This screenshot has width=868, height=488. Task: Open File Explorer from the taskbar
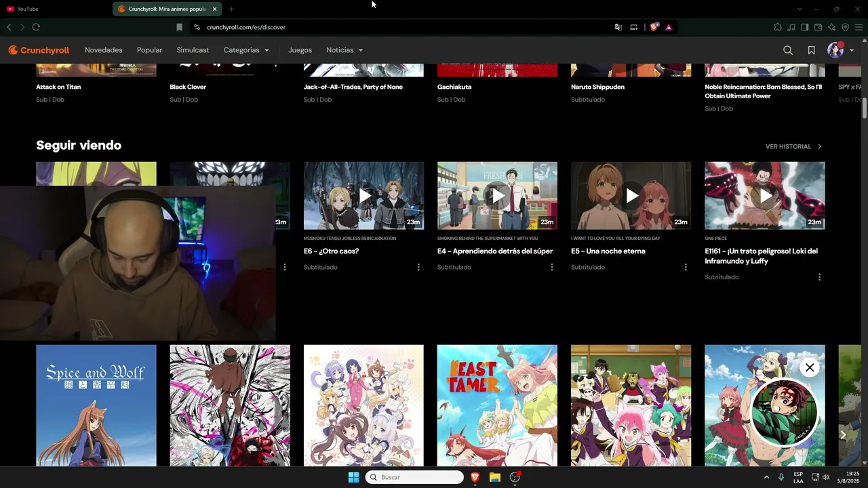[x=495, y=477]
